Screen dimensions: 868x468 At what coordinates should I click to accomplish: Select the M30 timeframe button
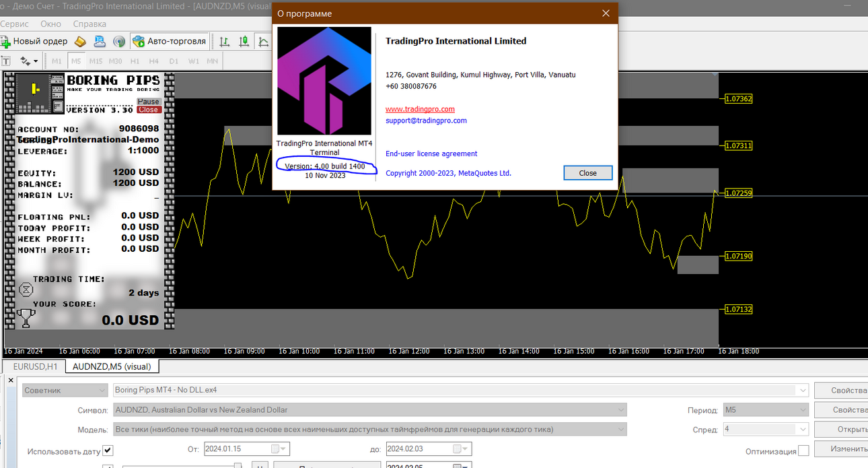click(x=115, y=61)
